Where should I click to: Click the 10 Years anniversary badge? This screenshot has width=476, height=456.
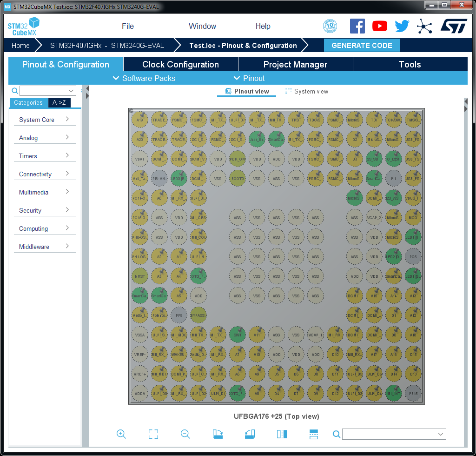(330, 26)
